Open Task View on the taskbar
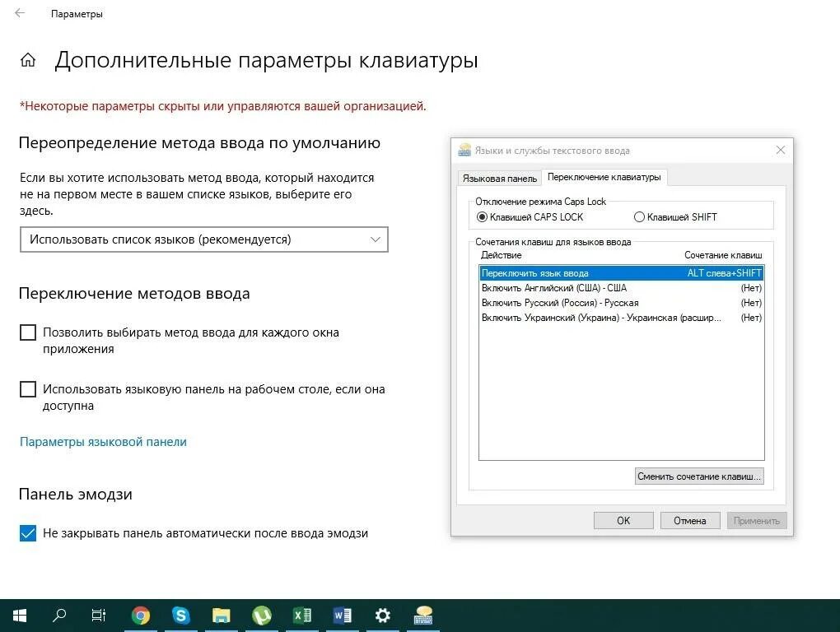840x632 pixels. 99,616
